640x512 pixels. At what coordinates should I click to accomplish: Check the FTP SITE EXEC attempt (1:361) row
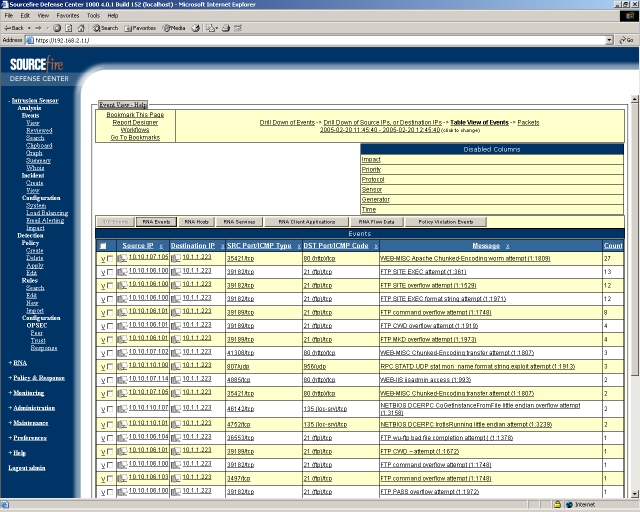click(x=110, y=272)
